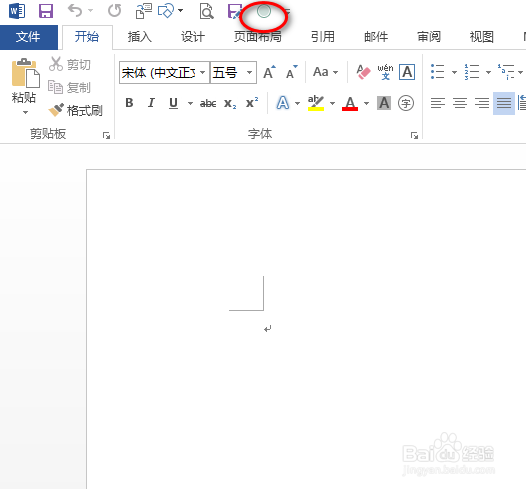Viewport: 526px width, 489px height.
Task: Open the 引用 references tab
Action: point(323,37)
